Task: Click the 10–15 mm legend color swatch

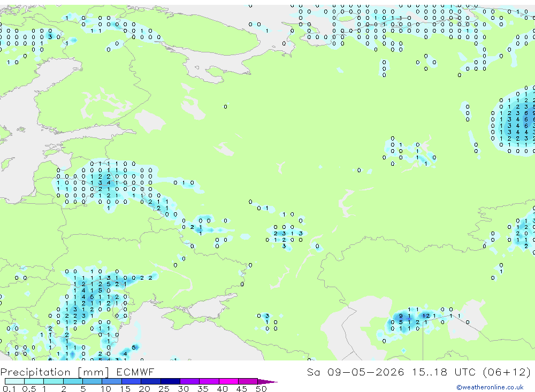Action: point(112,381)
